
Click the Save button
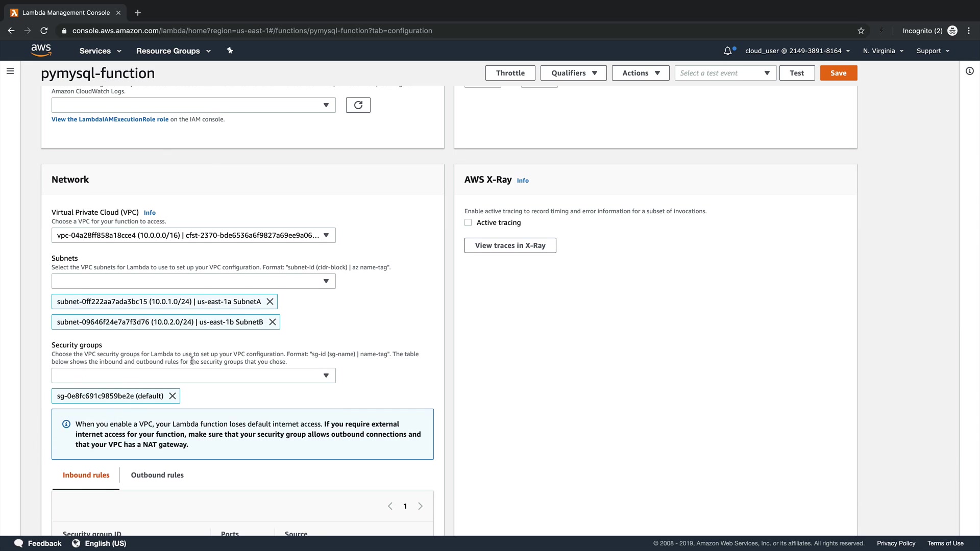838,73
